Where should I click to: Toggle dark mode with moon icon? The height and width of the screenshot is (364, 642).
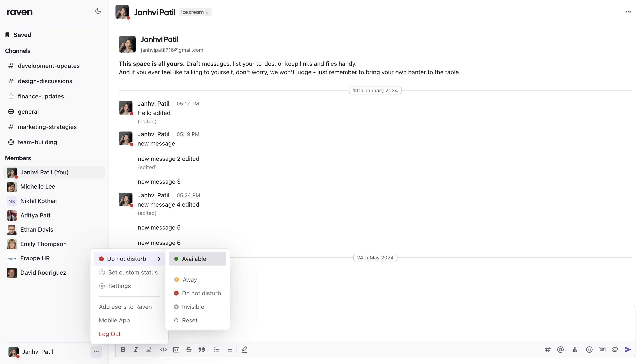(98, 11)
